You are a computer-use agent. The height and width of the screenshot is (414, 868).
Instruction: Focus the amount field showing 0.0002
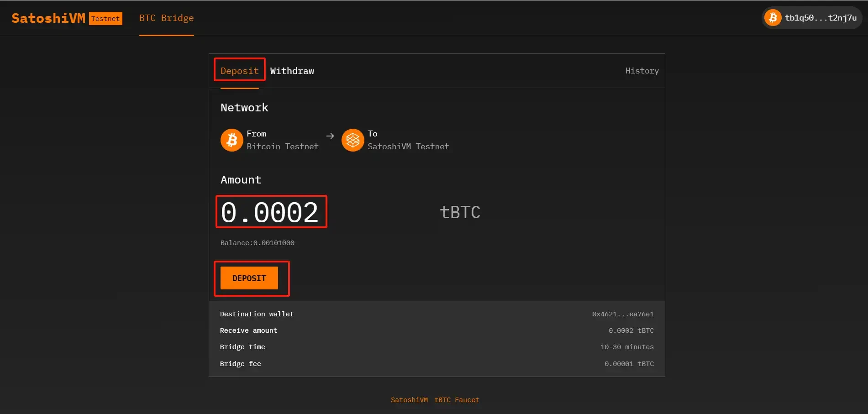pyautogui.click(x=270, y=212)
